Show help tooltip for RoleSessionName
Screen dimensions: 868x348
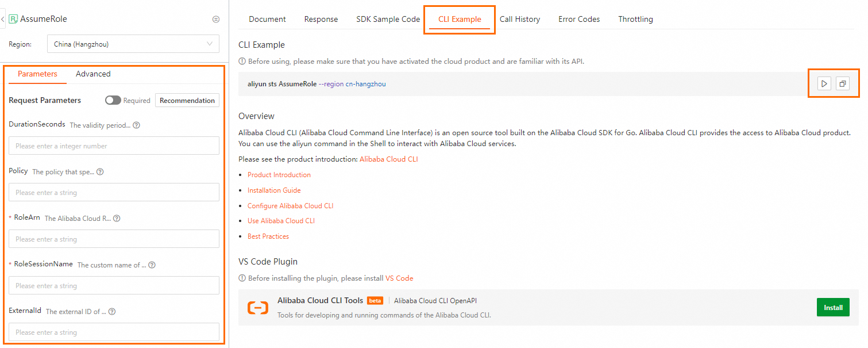coord(152,265)
